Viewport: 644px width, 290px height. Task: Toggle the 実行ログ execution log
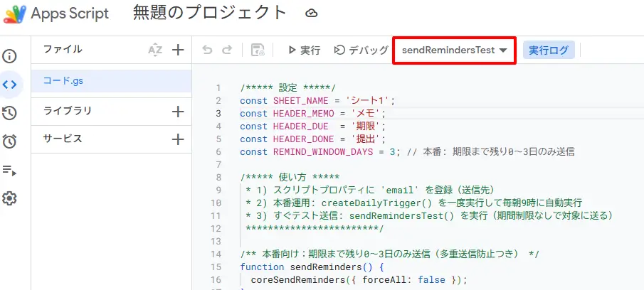click(x=549, y=50)
